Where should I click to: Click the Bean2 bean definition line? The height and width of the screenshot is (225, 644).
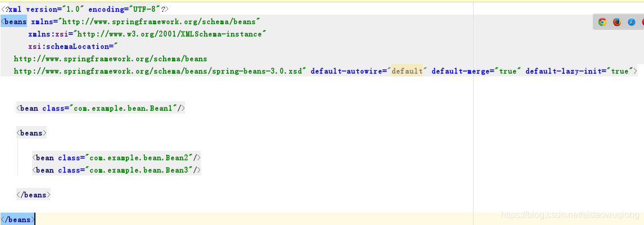click(116, 157)
